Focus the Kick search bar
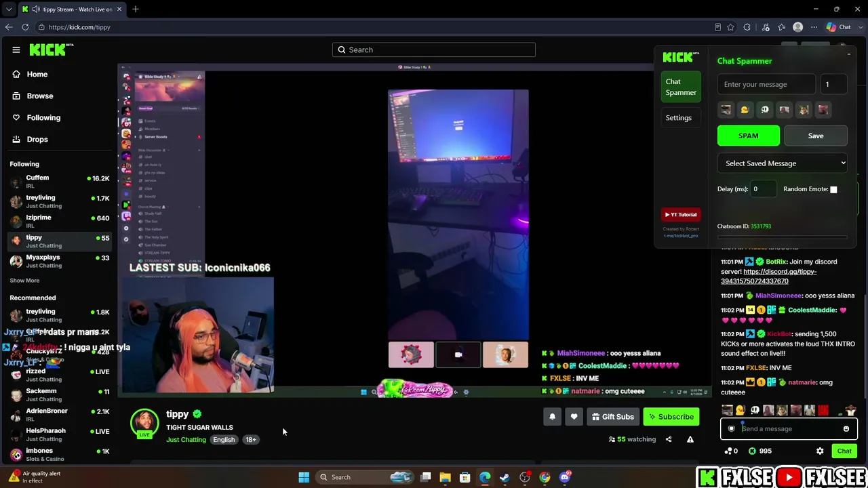 434,49
